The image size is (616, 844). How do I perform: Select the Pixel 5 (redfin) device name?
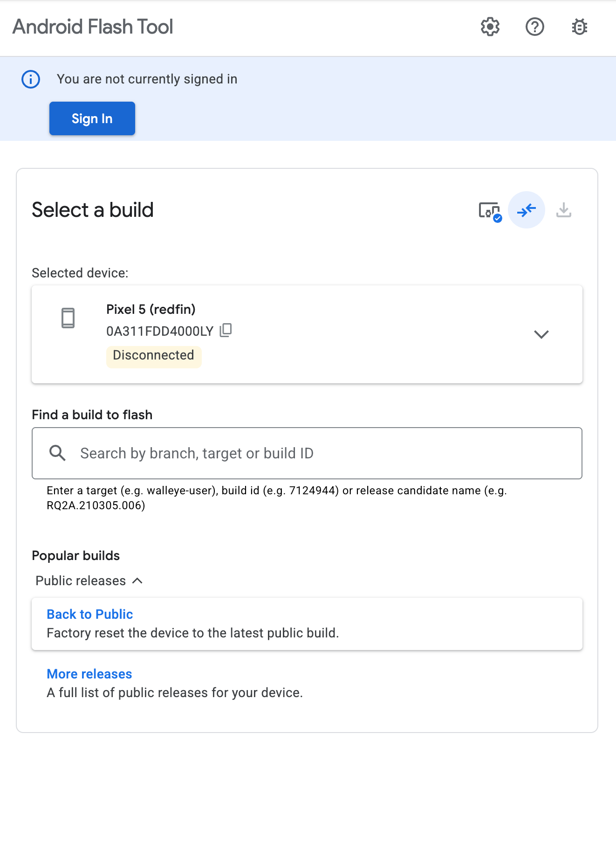coord(151,309)
